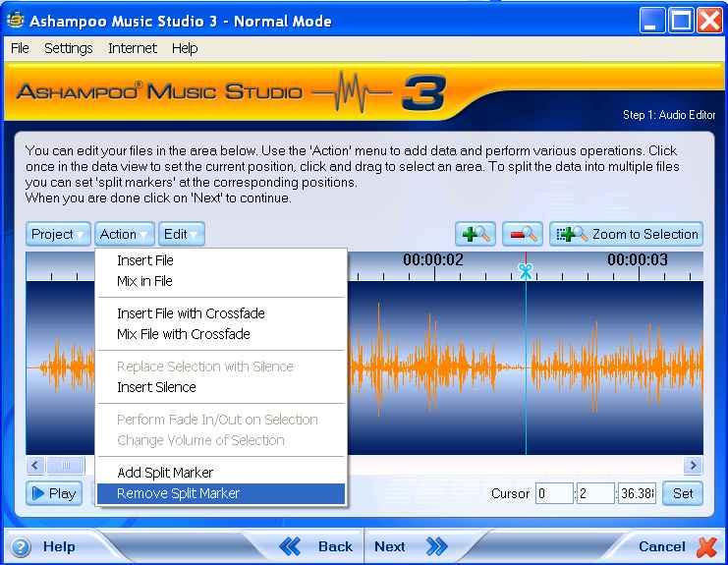Open the Settings menu

(x=68, y=48)
